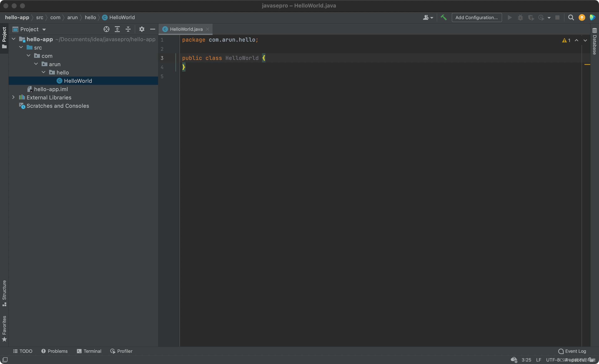Click the warning indicator badge top right
599x364 pixels.
(x=564, y=40)
